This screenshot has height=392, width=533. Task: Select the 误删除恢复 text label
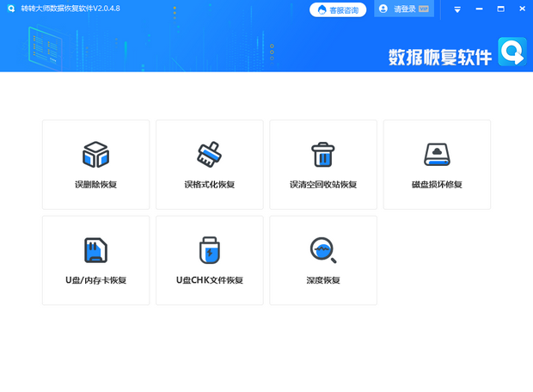coord(96,185)
